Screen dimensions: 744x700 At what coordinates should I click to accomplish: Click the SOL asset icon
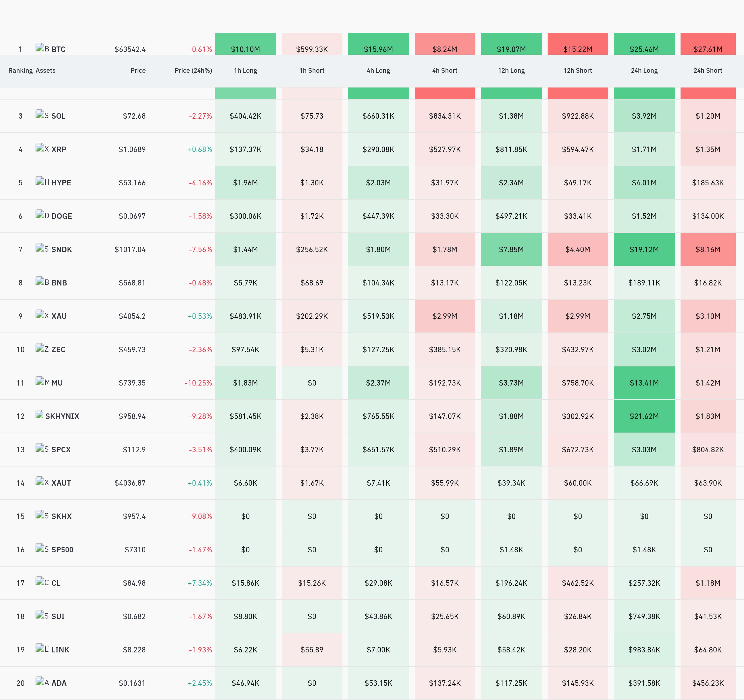tap(42, 115)
